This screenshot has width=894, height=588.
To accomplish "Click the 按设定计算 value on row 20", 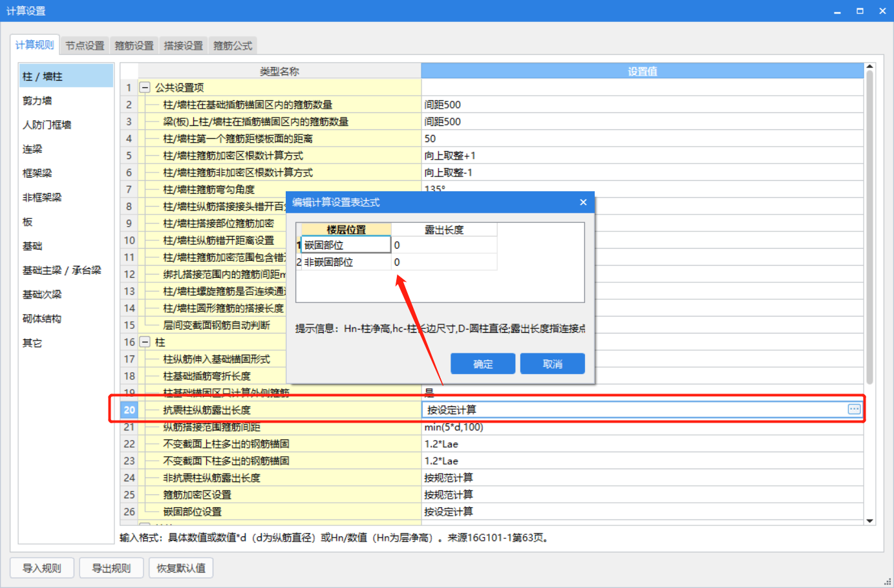I will tap(452, 408).
